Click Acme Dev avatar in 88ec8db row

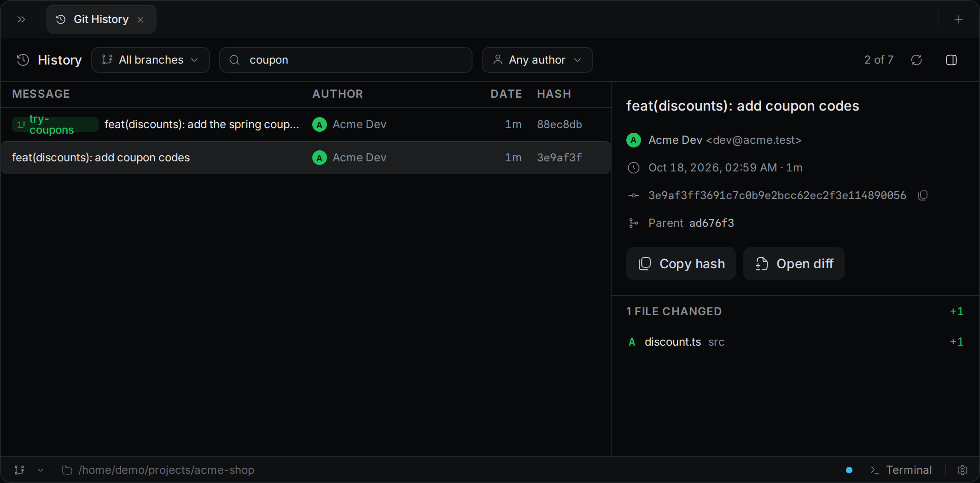(x=320, y=124)
